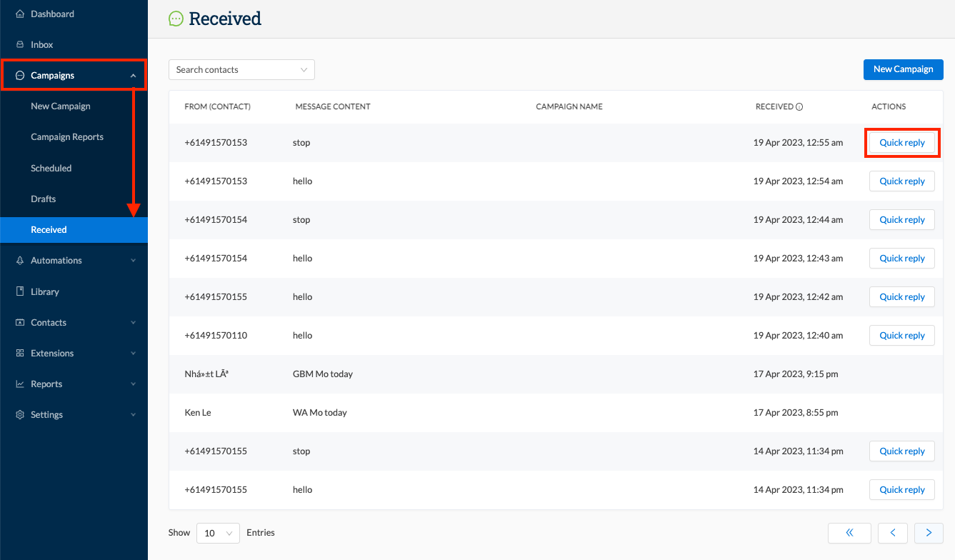The width and height of the screenshot is (955, 560).
Task: Expand the Extensions menu chevron
Action: tap(134, 354)
